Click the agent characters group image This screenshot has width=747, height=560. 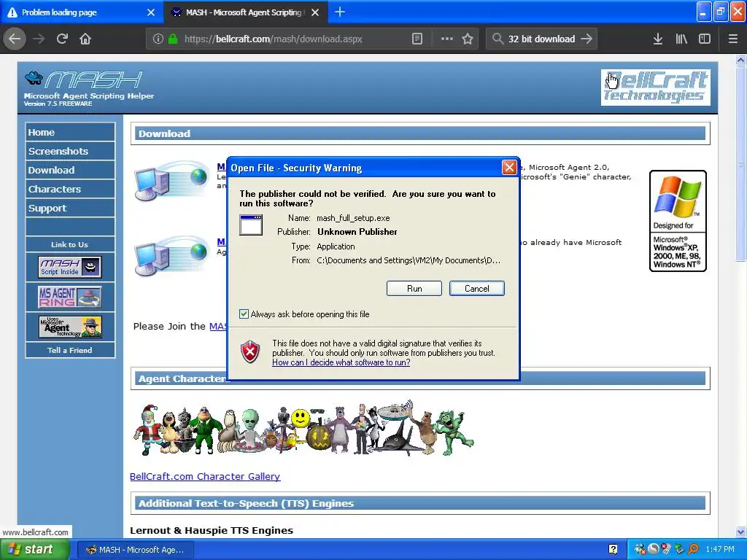tap(303, 429)
